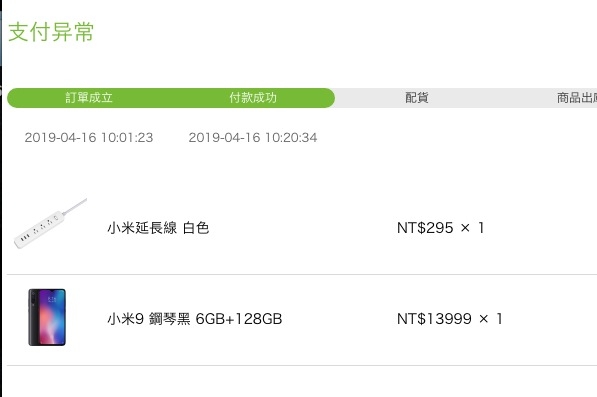Select the 訂單成立 progress step
The width and height of the screenshot is (597, 397).
coord(89,98)
